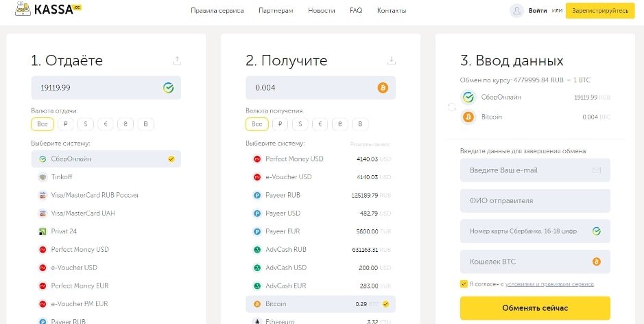Viewport: 644px width, 324px height.
Task: Click the Privat 24 icon
Action: (43, 231)
